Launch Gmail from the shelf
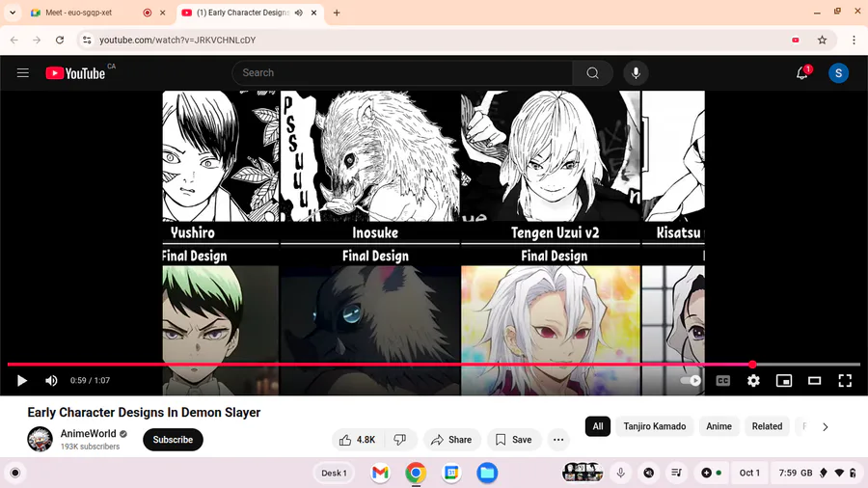 (x=380, y=474)
